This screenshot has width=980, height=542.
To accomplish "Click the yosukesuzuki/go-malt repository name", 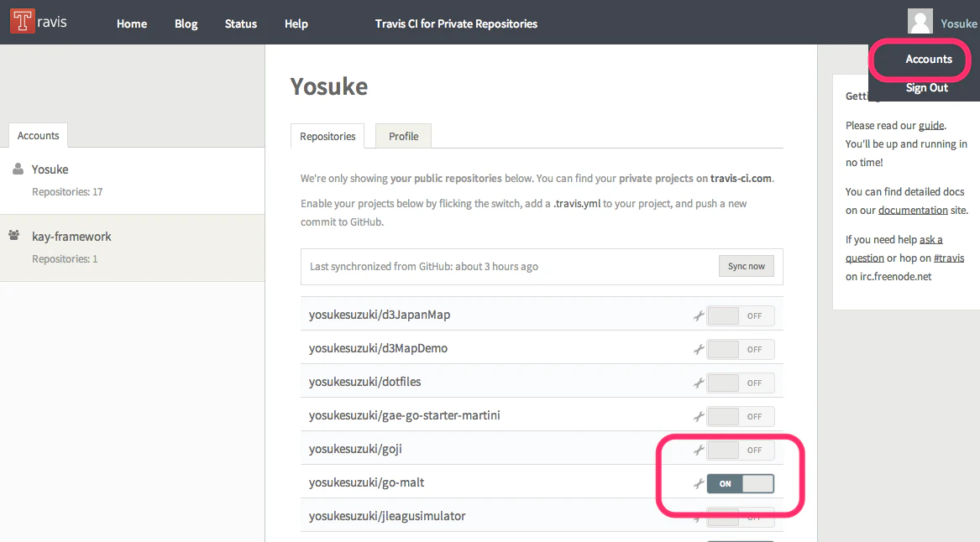I will [x=366, y=482].
